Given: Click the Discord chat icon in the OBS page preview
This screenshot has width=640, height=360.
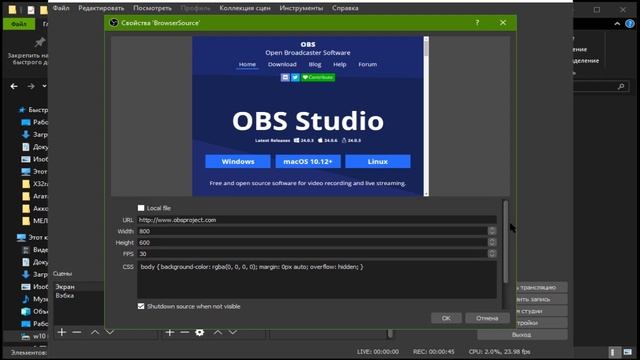Looking at the screenshot, I should tap(285, 77).
